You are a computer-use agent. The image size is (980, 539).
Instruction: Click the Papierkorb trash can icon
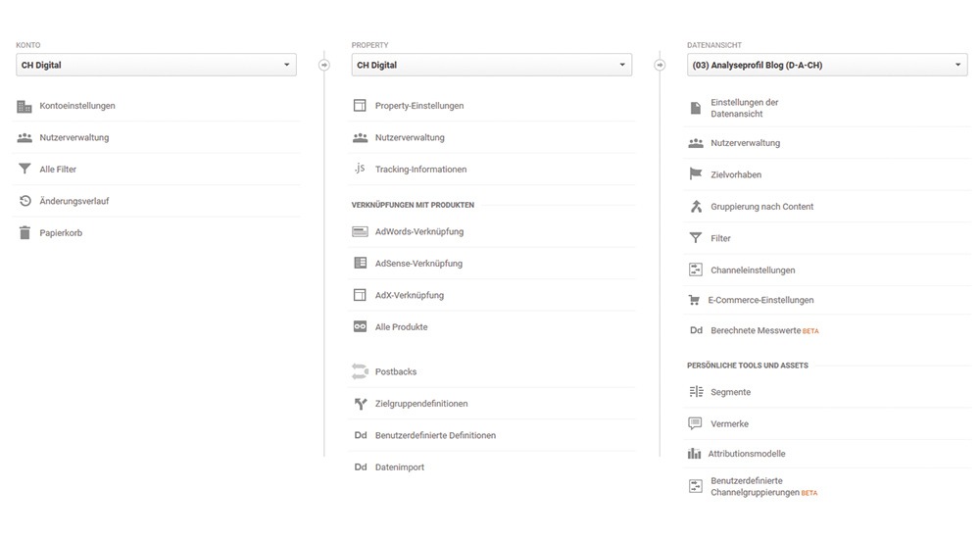coord(24,232)
